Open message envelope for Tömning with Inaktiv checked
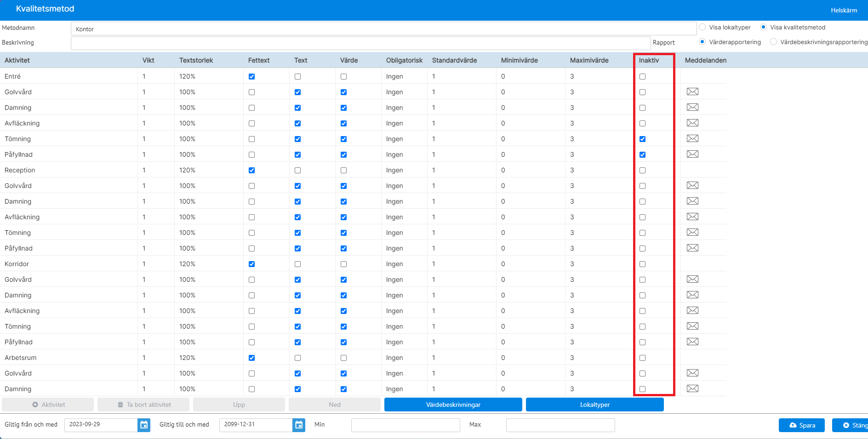The image size is (868, 439). (692, 138)
